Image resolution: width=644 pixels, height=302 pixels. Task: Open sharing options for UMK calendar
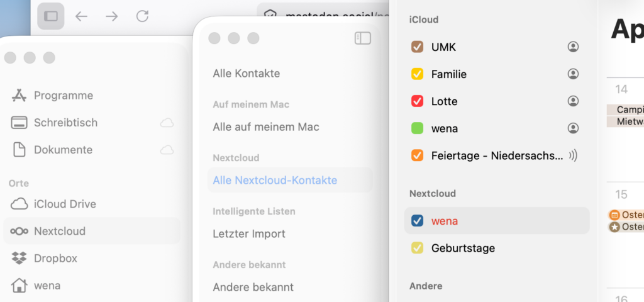pos(572,47)
